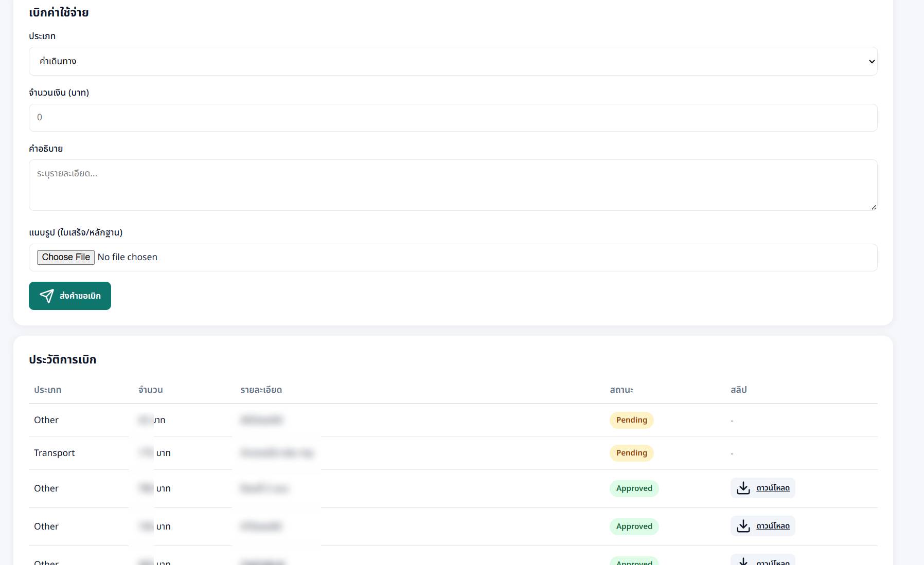Screen dimensions: 924x565
Task: Click the paper plane icon on submit button
Action: (x=47, y=296)
